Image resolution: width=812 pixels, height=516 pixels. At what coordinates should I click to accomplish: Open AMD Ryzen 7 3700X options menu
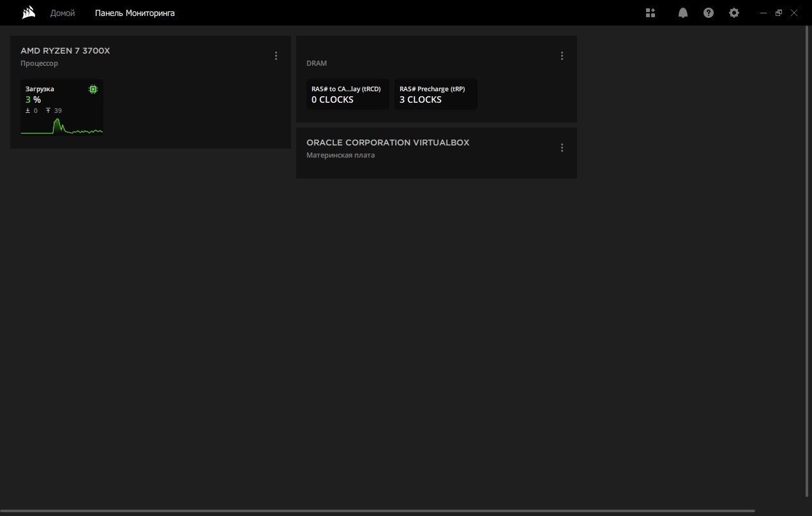(276, 56)
